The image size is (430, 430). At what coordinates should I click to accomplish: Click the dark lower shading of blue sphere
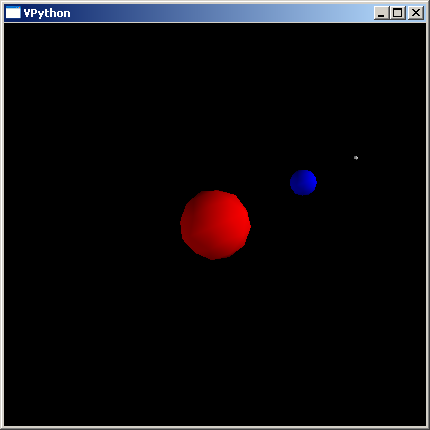click(302, 190)
